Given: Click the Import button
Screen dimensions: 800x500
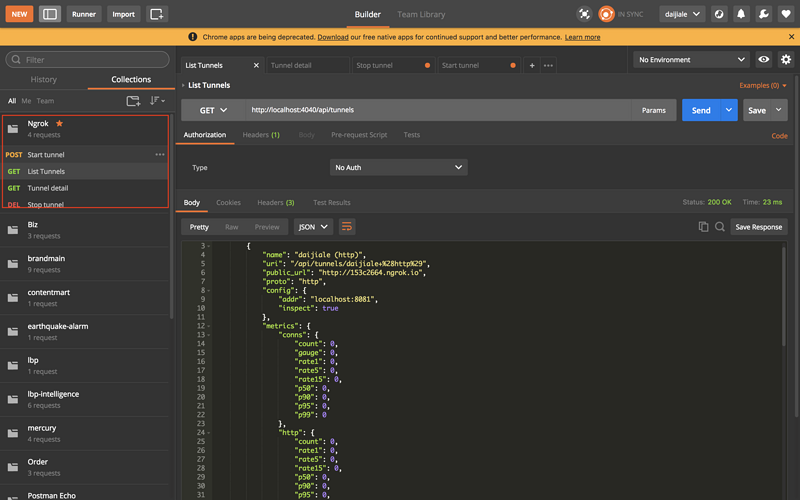Looking at the screenshot, I should pos(123,14).
